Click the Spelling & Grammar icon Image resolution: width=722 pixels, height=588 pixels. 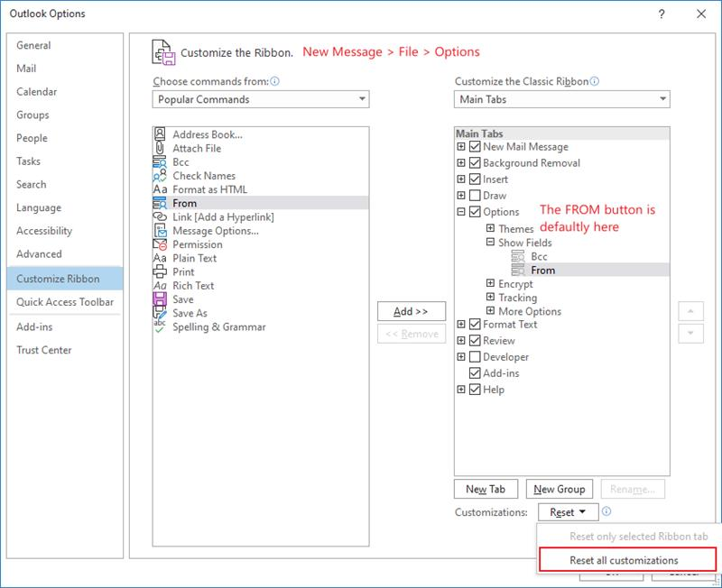tap(160, 326)
